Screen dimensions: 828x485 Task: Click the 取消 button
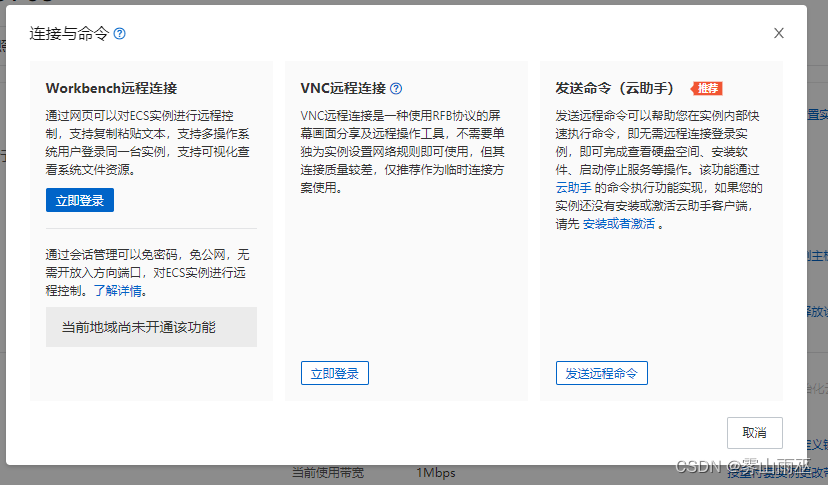(755, 433)
